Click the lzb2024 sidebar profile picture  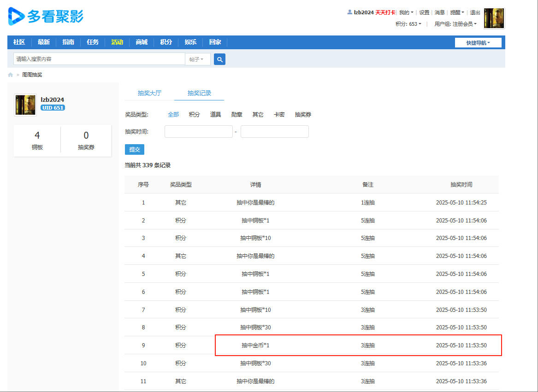pos(25,105)
